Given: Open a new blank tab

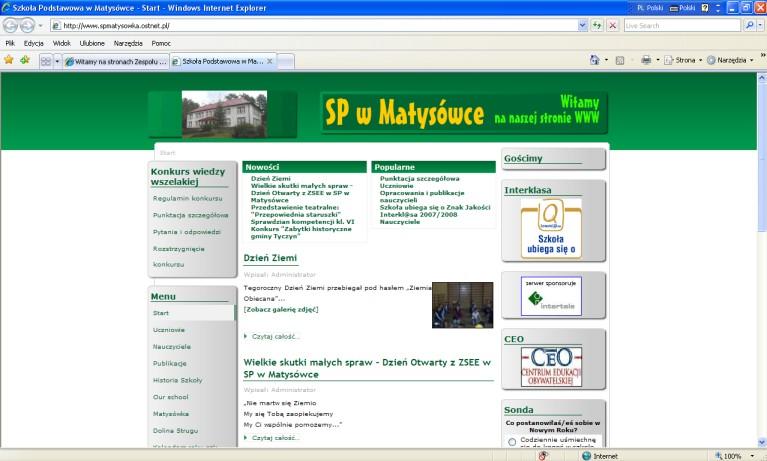Looking at the screenshot, I should click(286, 62).
